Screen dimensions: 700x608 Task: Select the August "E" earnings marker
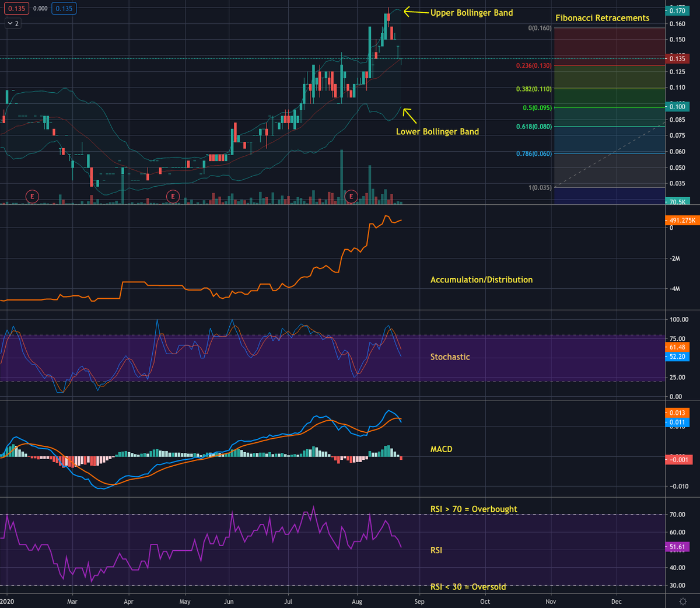point(351,197)
